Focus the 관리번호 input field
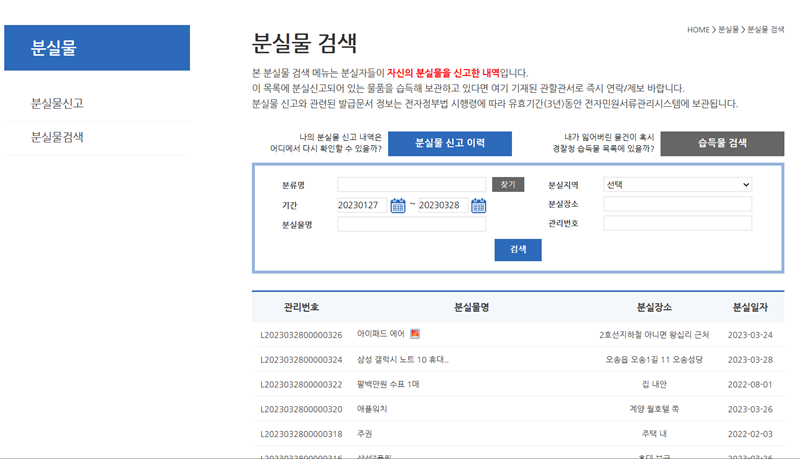Viewport: 800px width, 459px height. point(678,223)
